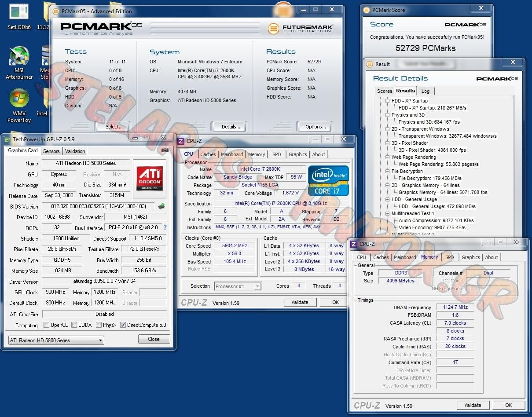
Task: Click the CPU-Z Memory window title icon
Action: 354,244
